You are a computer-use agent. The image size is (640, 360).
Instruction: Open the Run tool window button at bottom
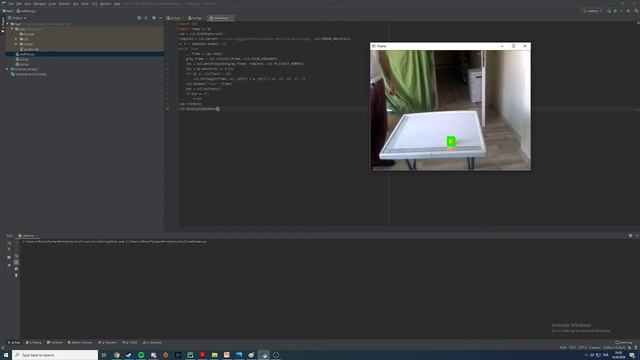click(15, 342)
